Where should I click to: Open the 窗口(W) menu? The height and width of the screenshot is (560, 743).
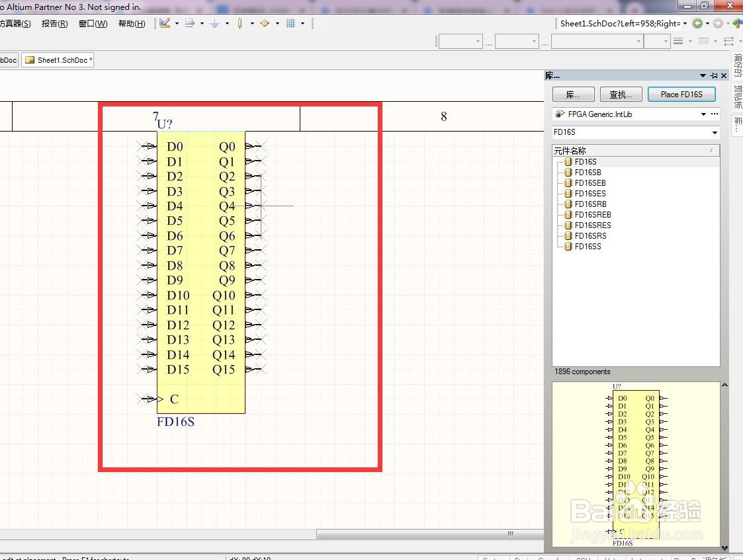point(93,24)
